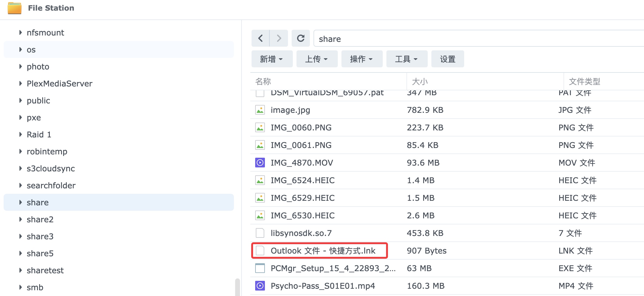
Task: Click the forward navigation arrow
Action: coord(279,38)
